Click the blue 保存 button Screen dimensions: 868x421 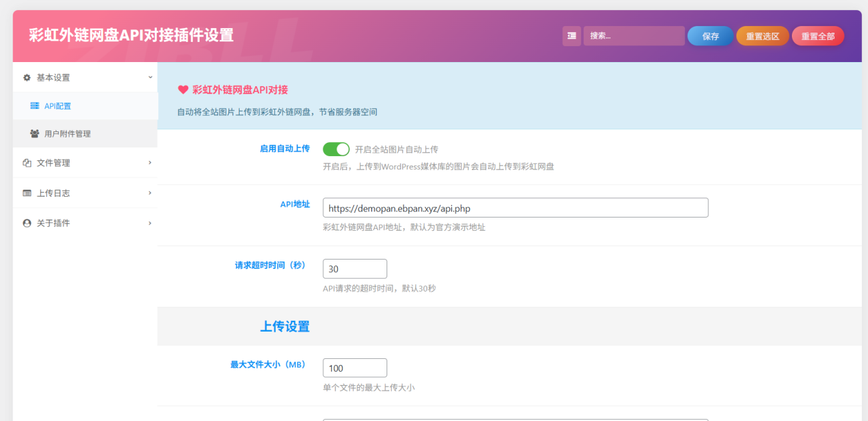pyautogui.click(x=710, y=36)
